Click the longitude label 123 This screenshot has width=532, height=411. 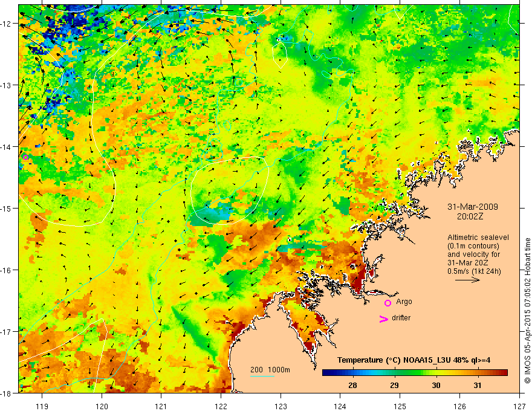281,406
